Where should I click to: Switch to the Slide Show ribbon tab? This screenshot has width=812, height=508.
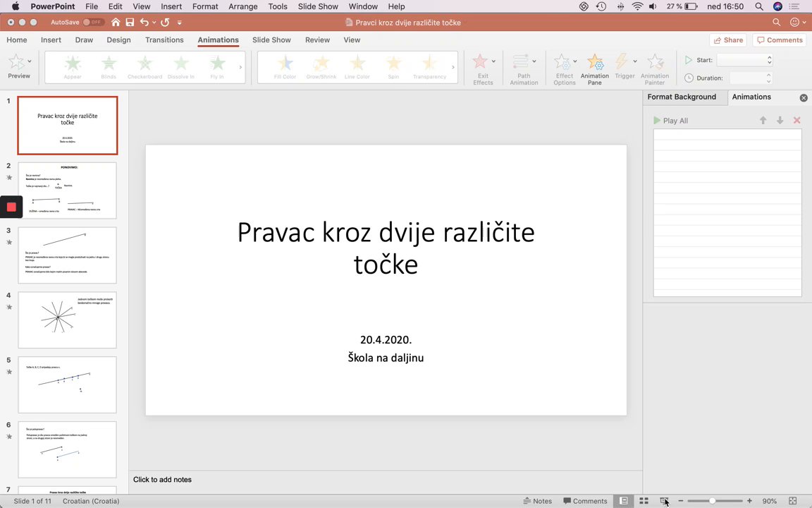tap(271, 40)
